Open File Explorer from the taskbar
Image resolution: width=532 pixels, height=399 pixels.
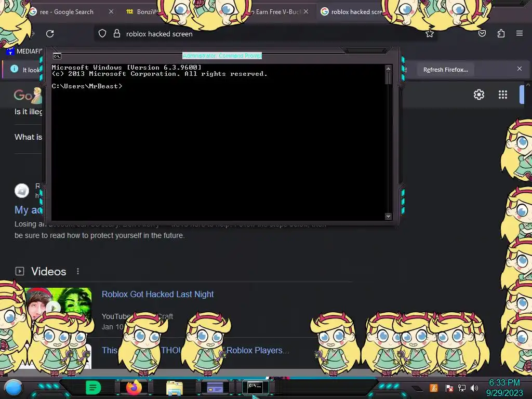click(x=175, y=388)
